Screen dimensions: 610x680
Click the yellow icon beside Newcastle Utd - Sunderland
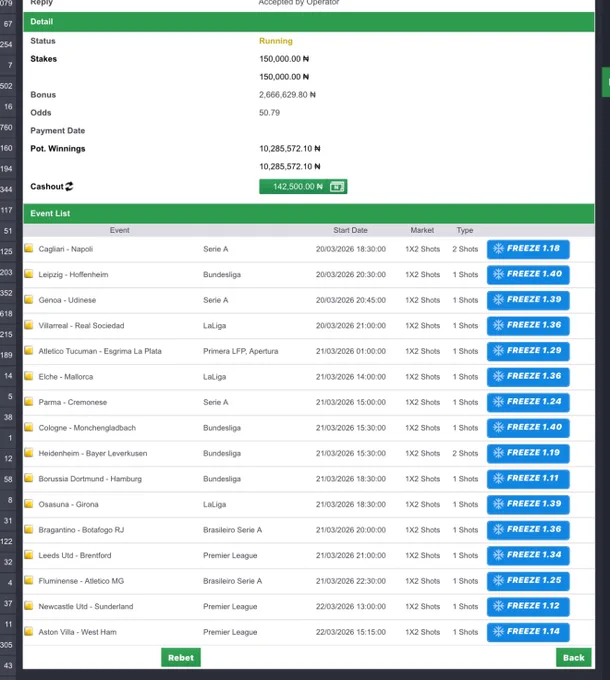tap(29, 606)
